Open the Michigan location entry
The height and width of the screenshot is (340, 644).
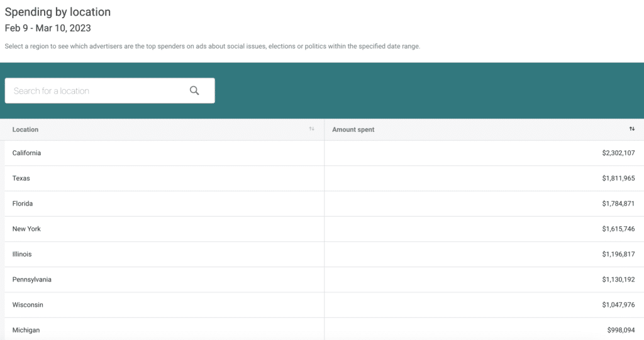26,330
